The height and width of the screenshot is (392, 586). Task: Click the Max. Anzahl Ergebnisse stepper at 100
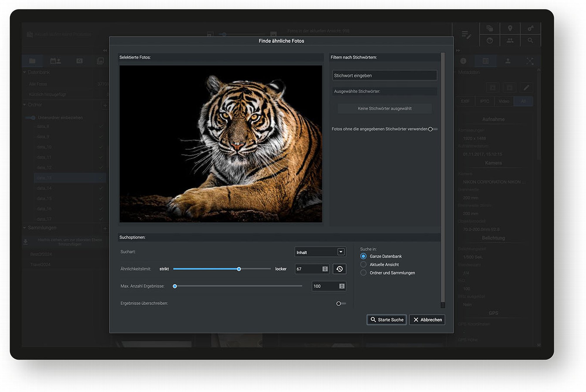click(342, 286)
